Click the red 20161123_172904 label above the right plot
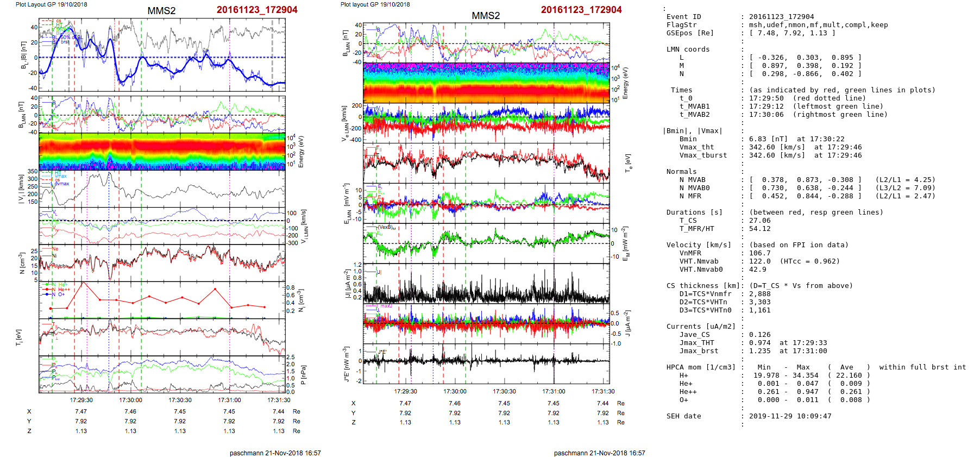The image size is (980, 457). 581,10
